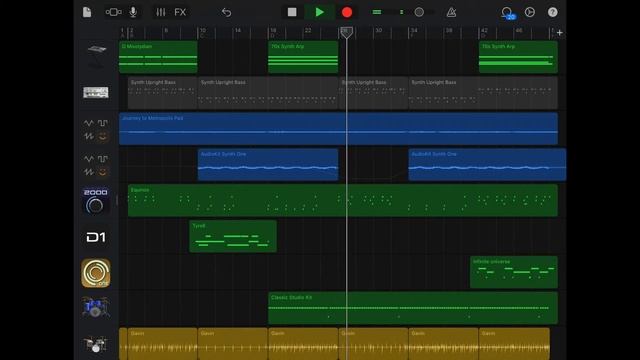Stop playback with the square button
Image resolution: width=640 pixels, height=360 pixels.
coord(292,12)
